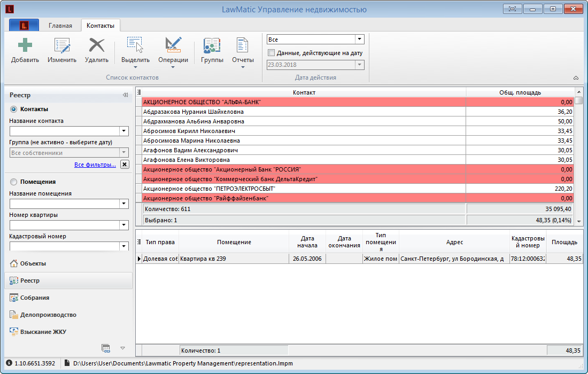Click the LawMatic logo in title bar
This screenshot has width=588, height=374.
[x=10, y=9]
